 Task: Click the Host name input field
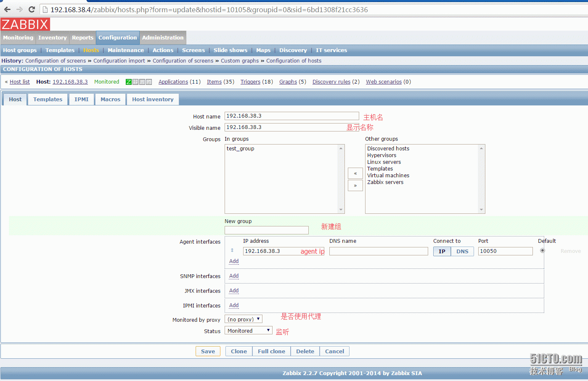(x=292, y=116)
